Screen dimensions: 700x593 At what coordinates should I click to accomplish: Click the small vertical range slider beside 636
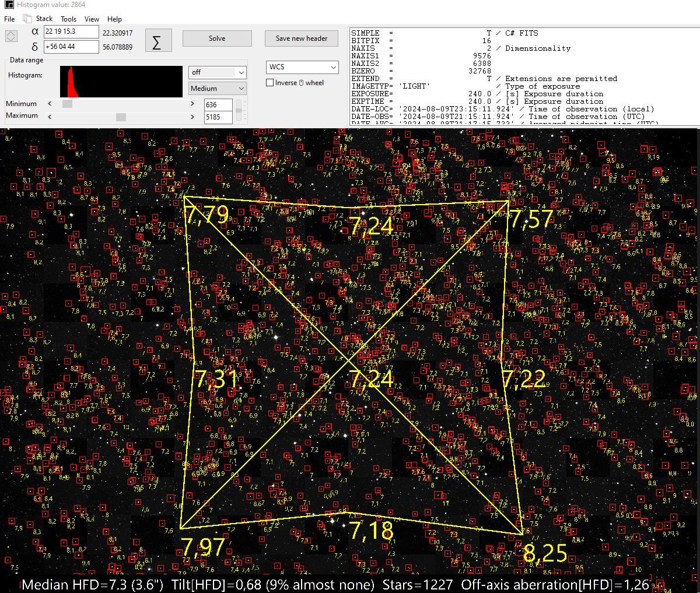(x=239, y=110)
